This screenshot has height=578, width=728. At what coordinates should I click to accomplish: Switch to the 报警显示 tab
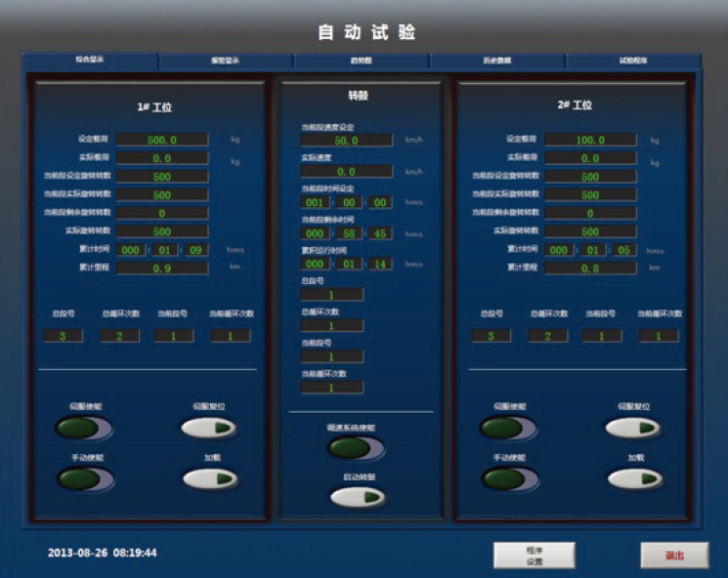pyautogui.click(x=225, y=61)
